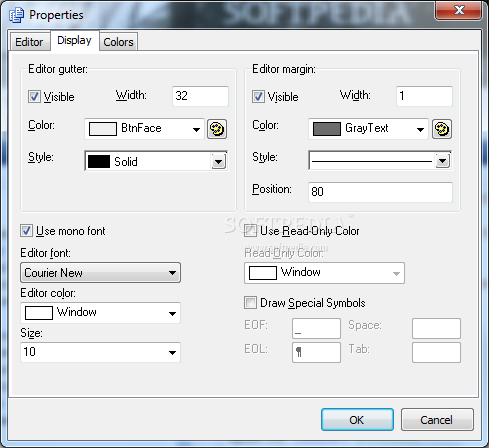Click the Editor color Window swatch
Viewport: 489px width, 448px height.
point(39,313)
